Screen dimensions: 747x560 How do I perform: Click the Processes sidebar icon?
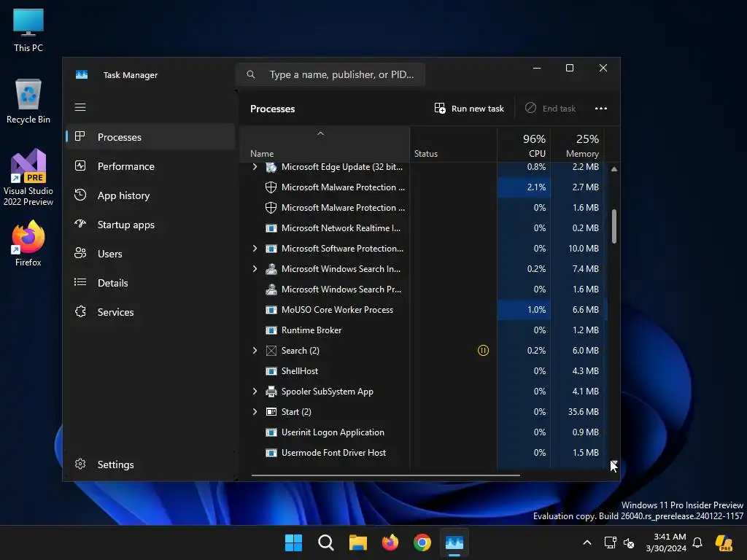(x=80, y=136)
